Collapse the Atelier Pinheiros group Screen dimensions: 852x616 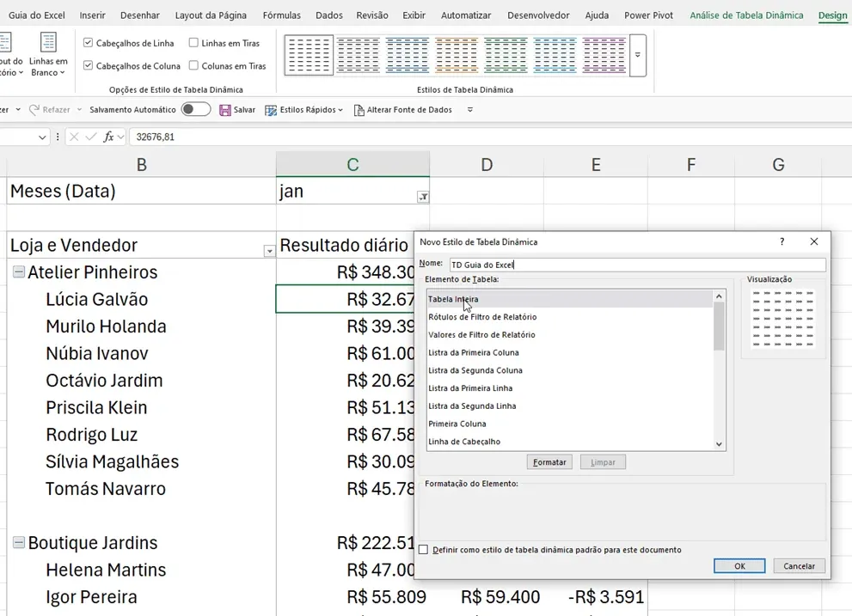18,271
